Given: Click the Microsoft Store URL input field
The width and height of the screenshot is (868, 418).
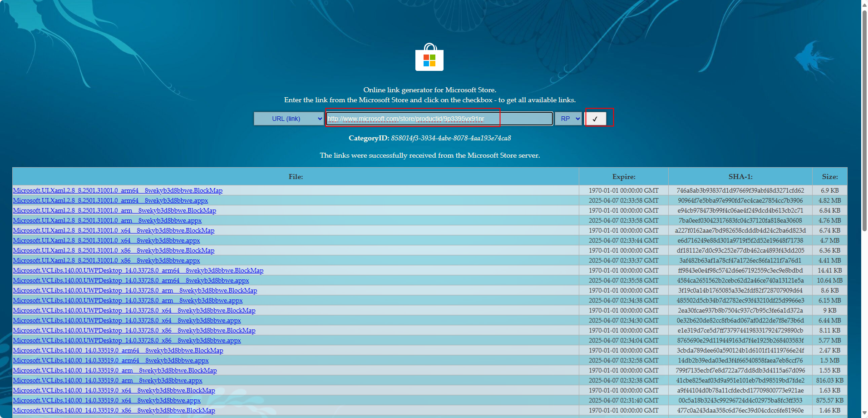Looking at the screenshot, I should tap(439, 119).
